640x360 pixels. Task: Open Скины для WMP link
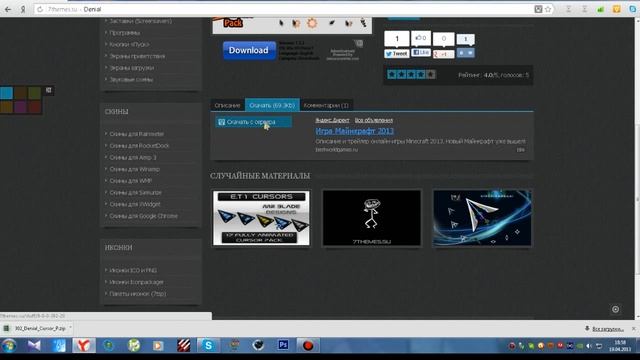tap(130, 181)
